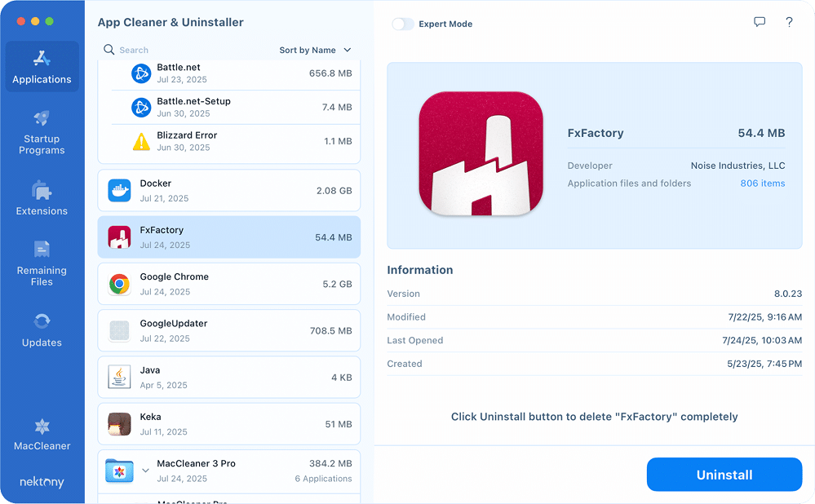Screen dimensions: 815x504
Task: Select Docker app row
Action: (x=228, y=191)
